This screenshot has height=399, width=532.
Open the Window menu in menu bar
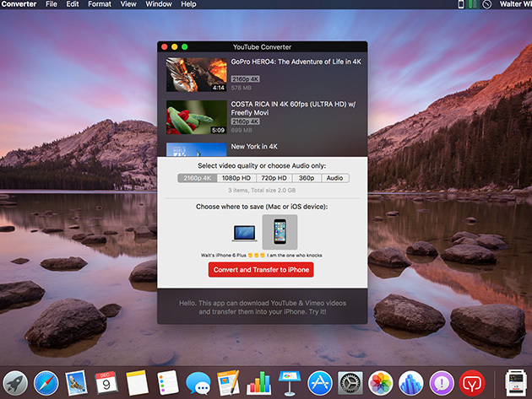[x=158, y=4]
